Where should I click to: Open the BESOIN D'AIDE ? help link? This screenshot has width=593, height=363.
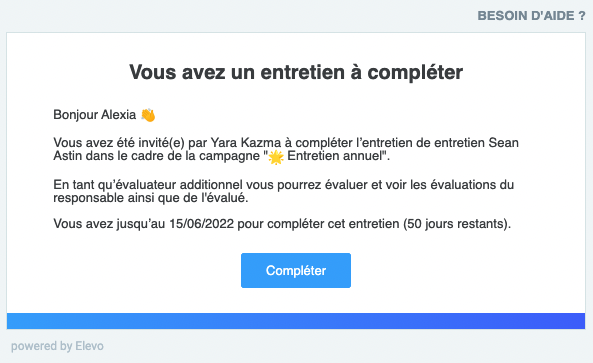pyautogui.click(x=531, y=16)
